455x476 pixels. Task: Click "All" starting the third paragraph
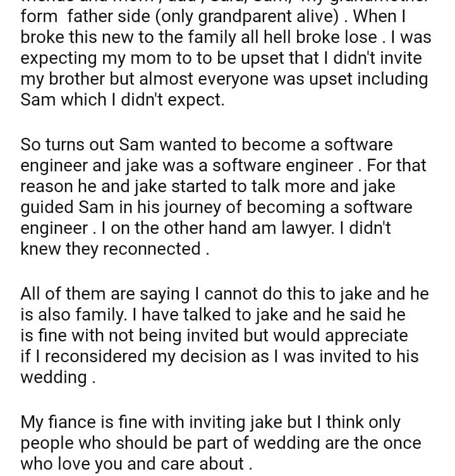point(30,294)
